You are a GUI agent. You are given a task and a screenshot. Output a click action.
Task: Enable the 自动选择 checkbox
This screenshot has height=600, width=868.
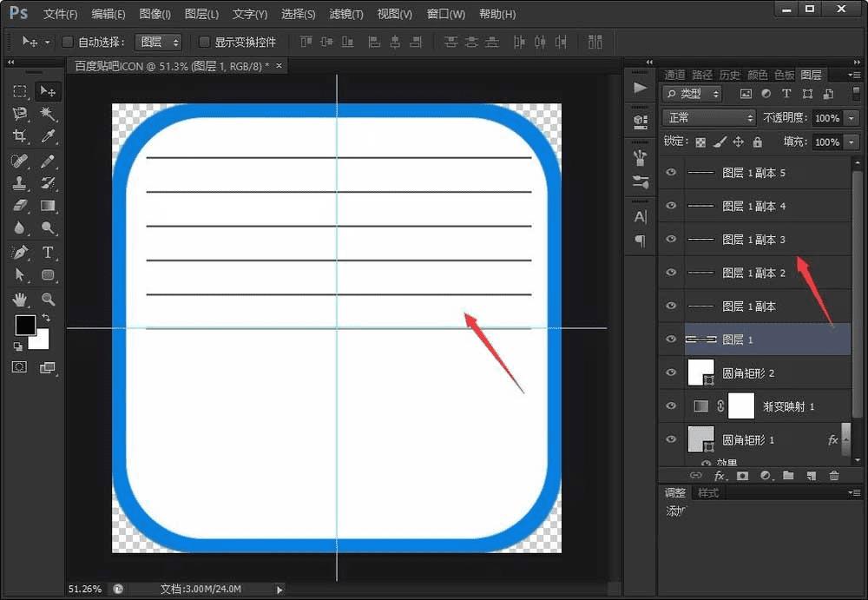(68, 42)
